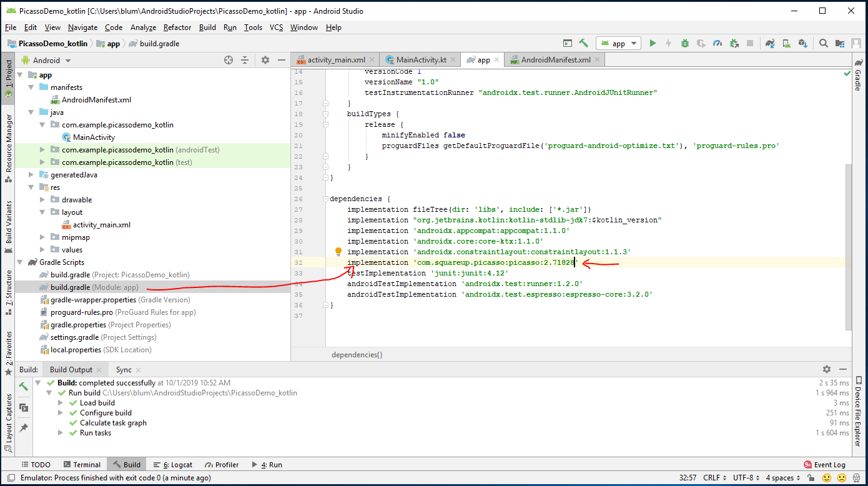The width and height of the screenshot is (868, 486).
Task: Open the Profiler tool window
Action: click(222, 465)
